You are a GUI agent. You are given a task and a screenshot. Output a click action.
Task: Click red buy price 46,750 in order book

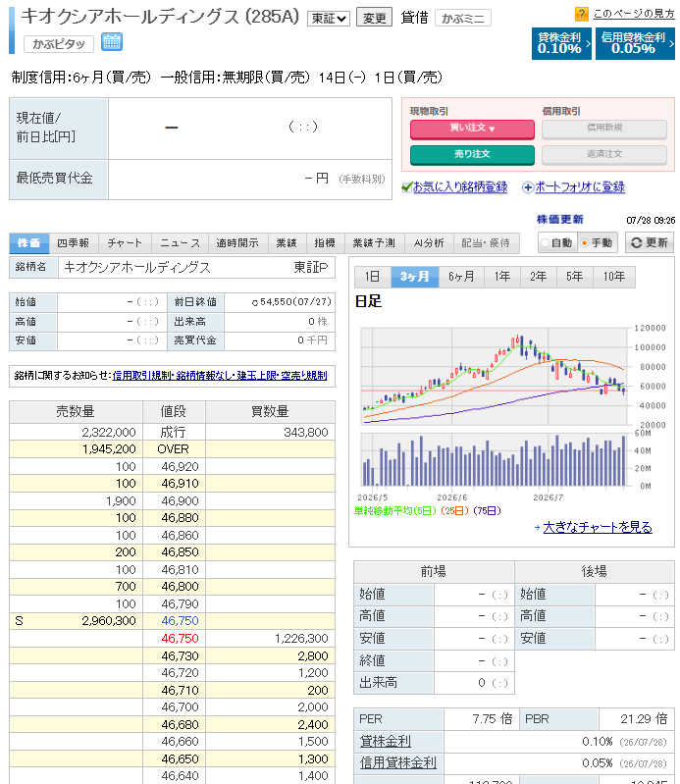click(180, 639)
